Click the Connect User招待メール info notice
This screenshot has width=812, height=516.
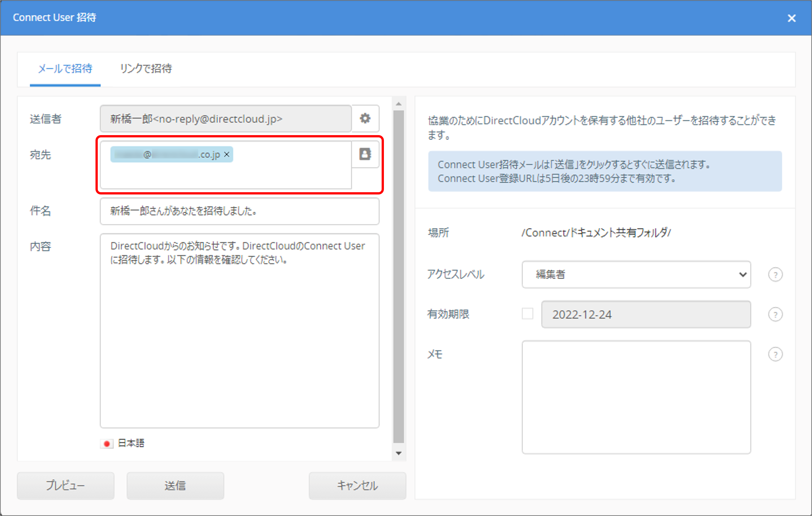tap(605, 171)
